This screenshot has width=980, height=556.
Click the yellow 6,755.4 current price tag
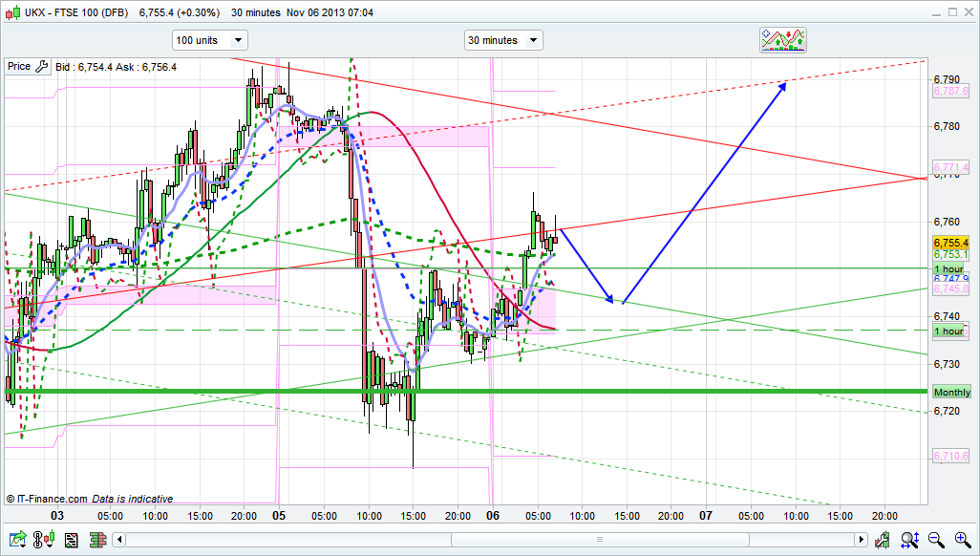click(950, 243)
